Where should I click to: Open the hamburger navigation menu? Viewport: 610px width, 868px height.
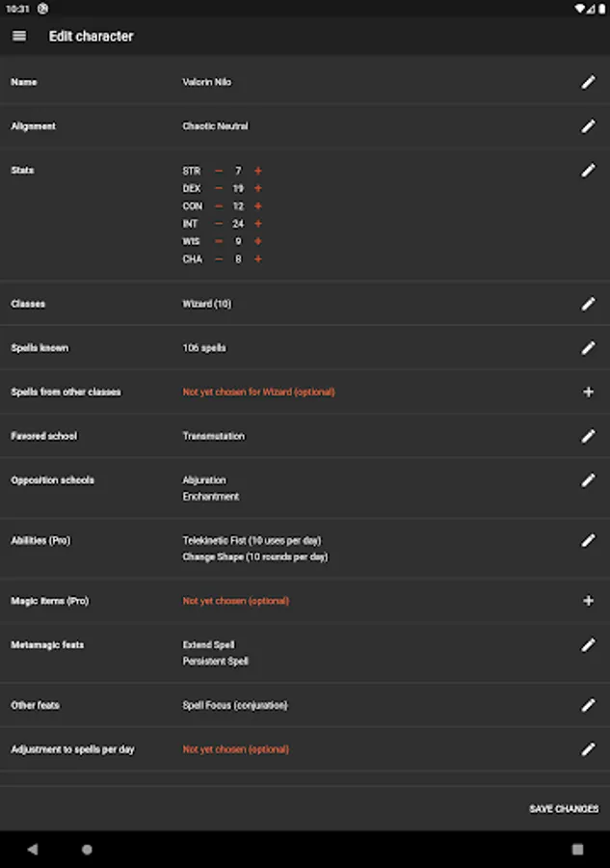coord(19,36)
